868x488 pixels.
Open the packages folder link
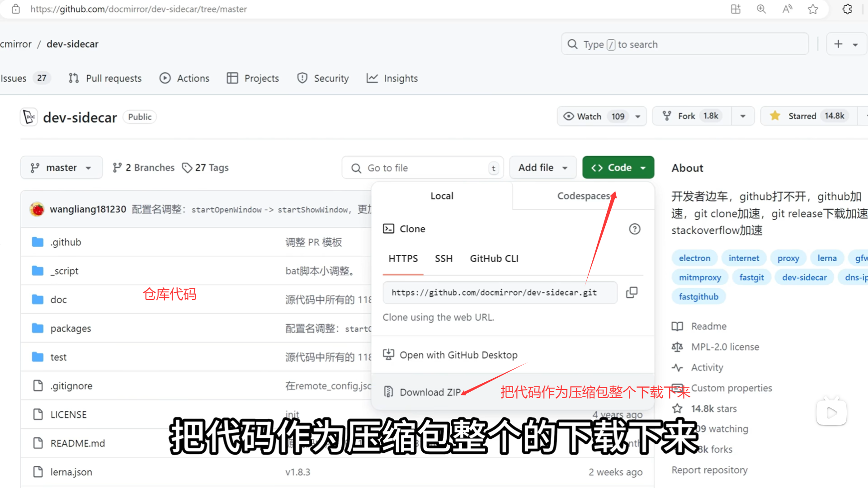coord(71,328)
